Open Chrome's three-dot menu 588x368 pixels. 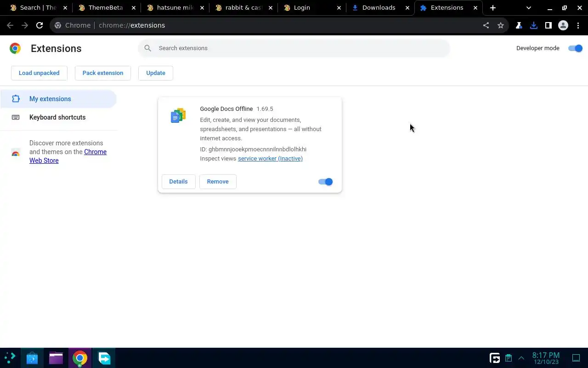point(577,25)
